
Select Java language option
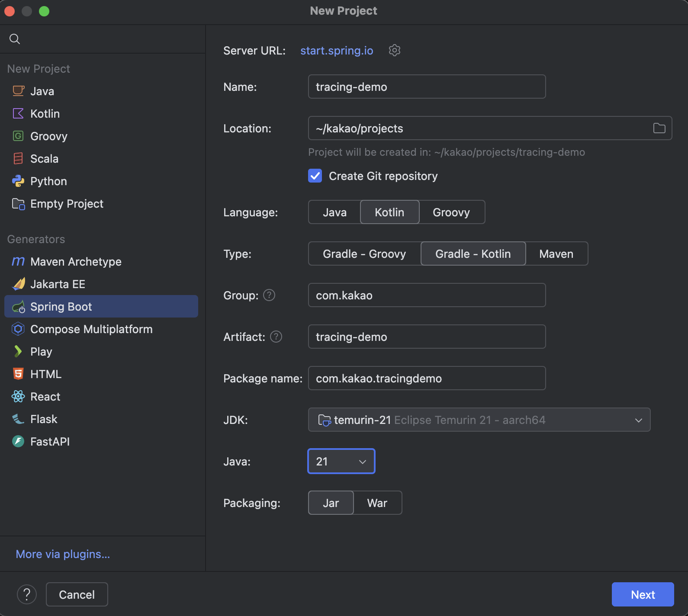[334, 212]
